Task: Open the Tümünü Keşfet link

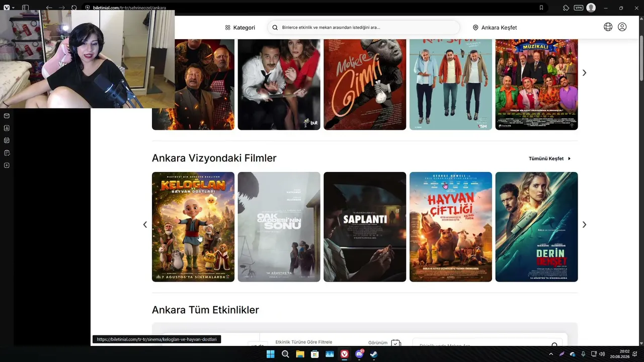Action: pos(549,158)
